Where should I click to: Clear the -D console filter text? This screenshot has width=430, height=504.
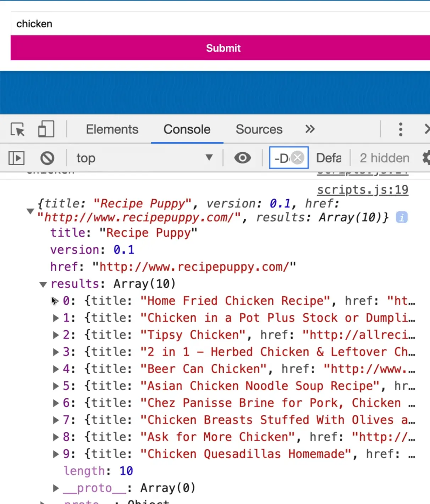297,158
